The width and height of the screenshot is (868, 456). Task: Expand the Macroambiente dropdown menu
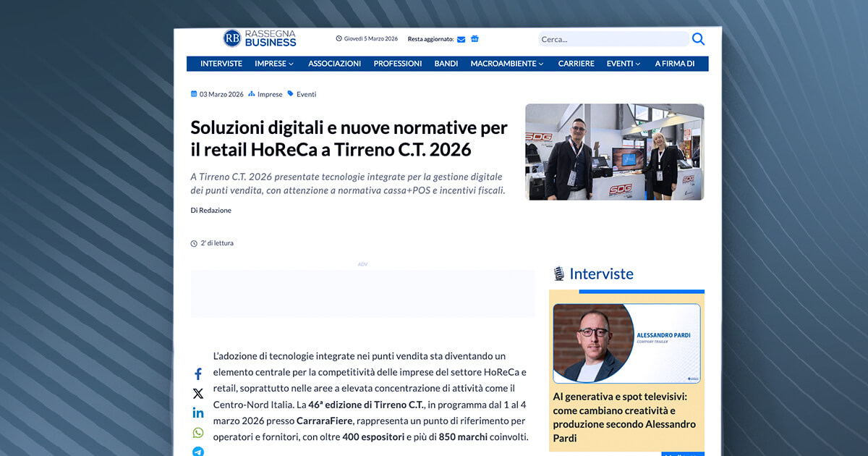pyautogui.click(x=507, y=64)
